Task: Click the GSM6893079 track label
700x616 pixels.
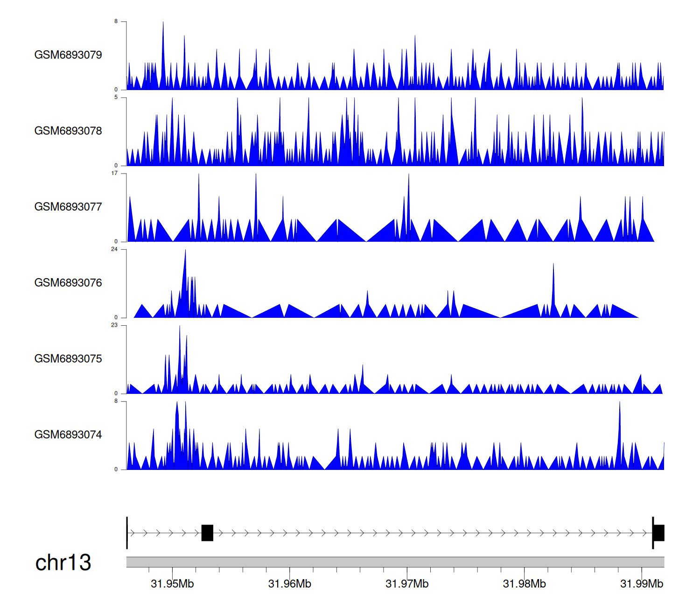Action: [68, 55]
